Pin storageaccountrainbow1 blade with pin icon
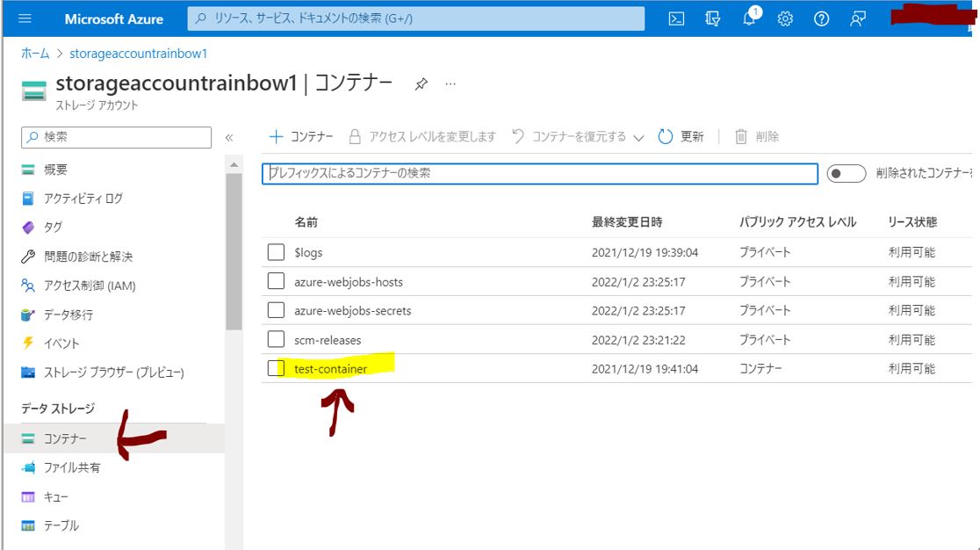980x550 pixels. (422, 84)
